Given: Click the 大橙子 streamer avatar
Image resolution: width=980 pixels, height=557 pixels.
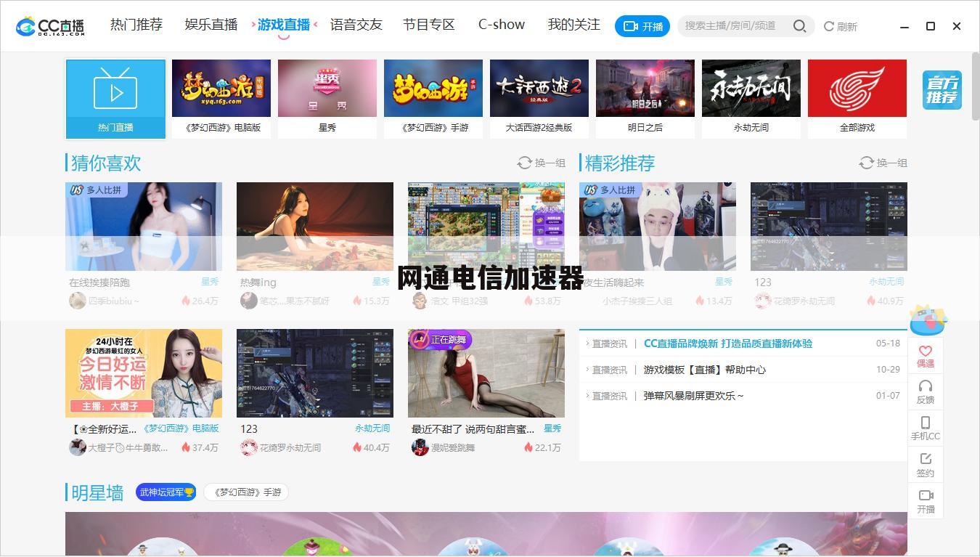Looking at the screenshot, I should pos(78,447).
